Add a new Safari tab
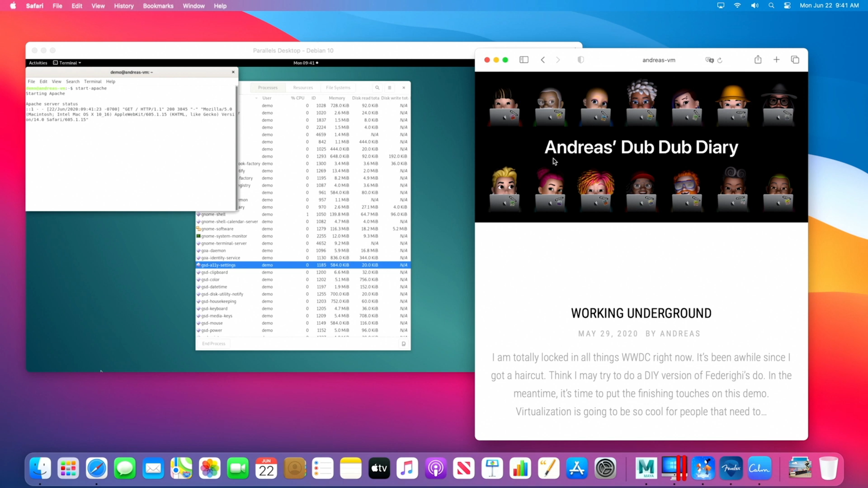 pyautogui.click(x=776, y=60)
